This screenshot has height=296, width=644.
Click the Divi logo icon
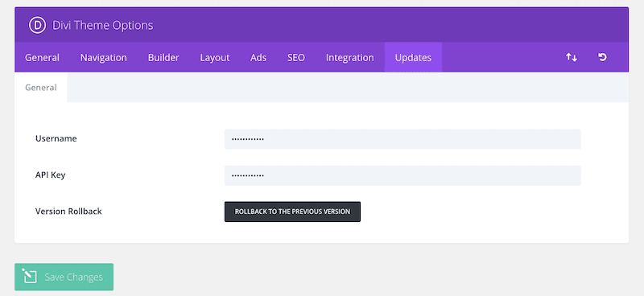point(37,26)
